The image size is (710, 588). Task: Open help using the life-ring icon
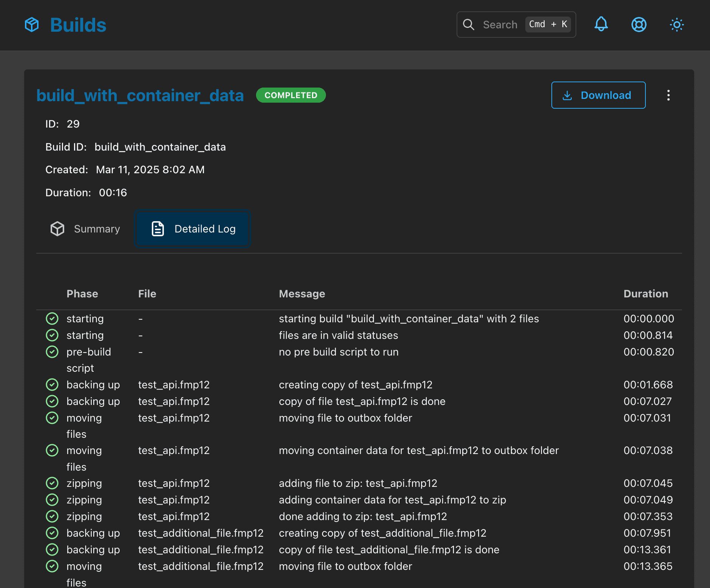click(639, 25)
